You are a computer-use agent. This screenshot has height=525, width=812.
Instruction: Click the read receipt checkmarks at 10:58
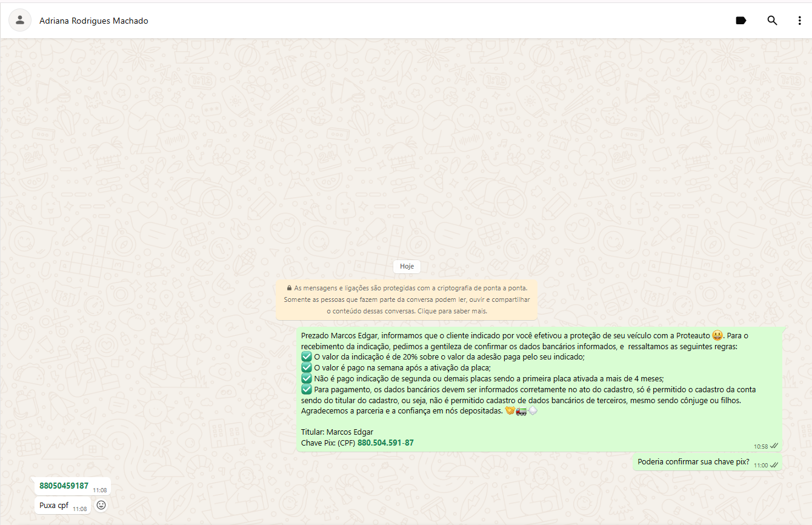774,446
